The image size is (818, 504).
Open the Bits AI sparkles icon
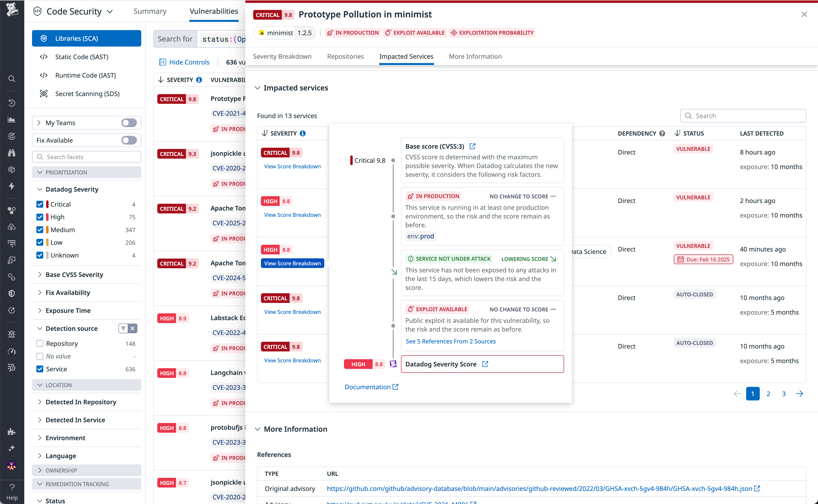click(12, 448)
